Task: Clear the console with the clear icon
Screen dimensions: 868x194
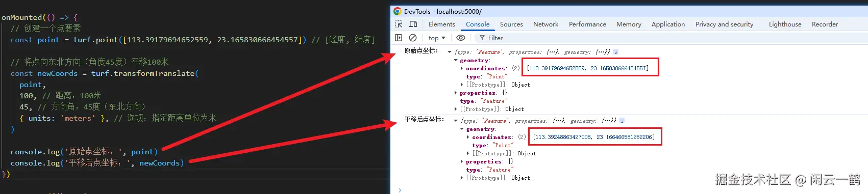Action: 413,38
